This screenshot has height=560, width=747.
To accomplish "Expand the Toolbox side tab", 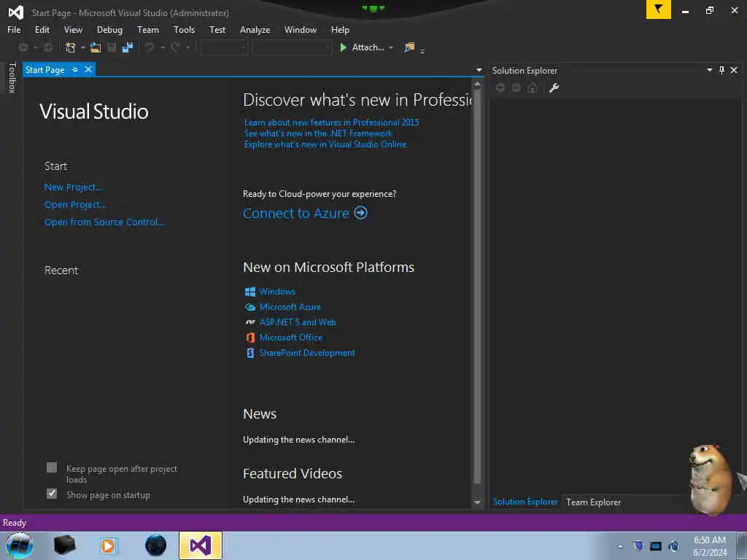I will pyautogui.click(x=12, y=77).
